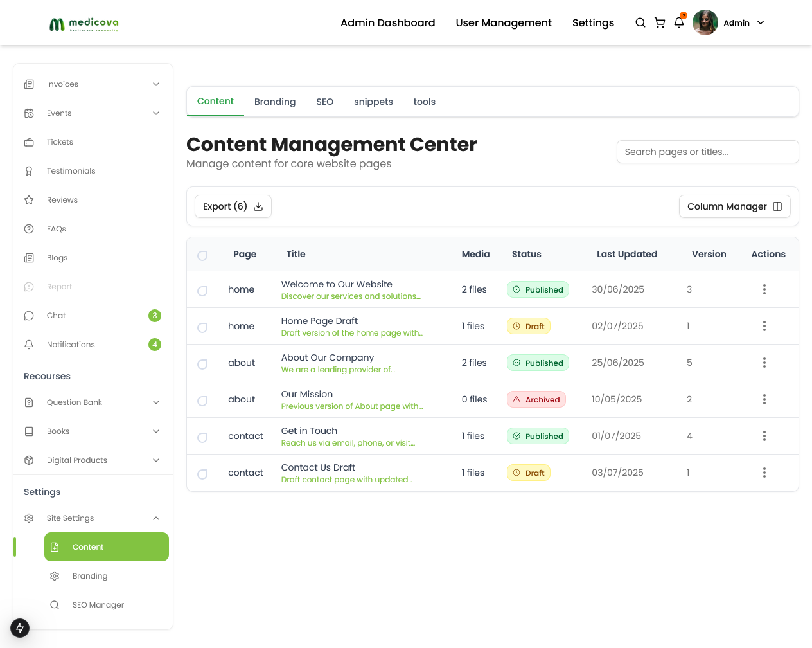Image resolution: width=812 pixels, height=648 pixels.
Task: Click the Testimonials badge icon
Action: 29,171
